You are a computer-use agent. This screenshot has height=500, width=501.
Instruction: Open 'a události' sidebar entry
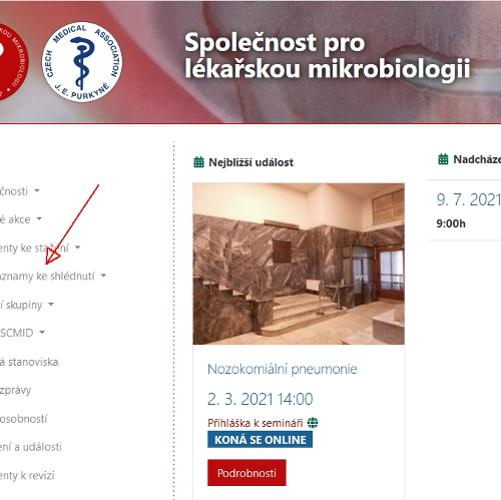[x=31, y=447]
